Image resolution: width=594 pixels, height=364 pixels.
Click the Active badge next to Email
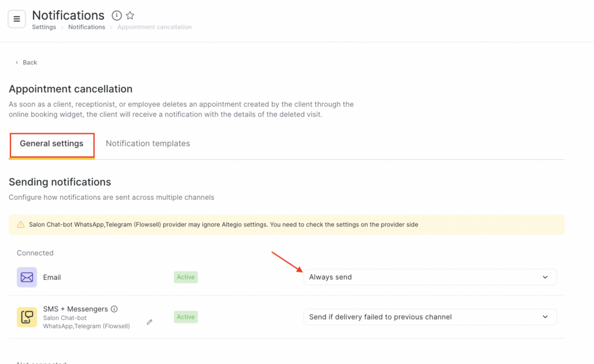click(186, 277)
